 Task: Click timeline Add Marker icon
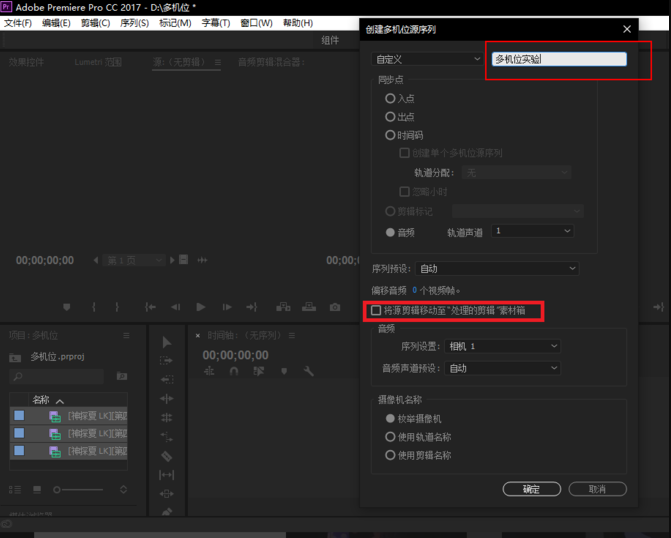click(x=284, y=371)
